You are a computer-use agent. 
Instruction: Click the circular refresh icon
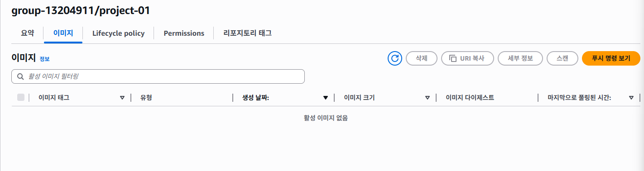395,58
